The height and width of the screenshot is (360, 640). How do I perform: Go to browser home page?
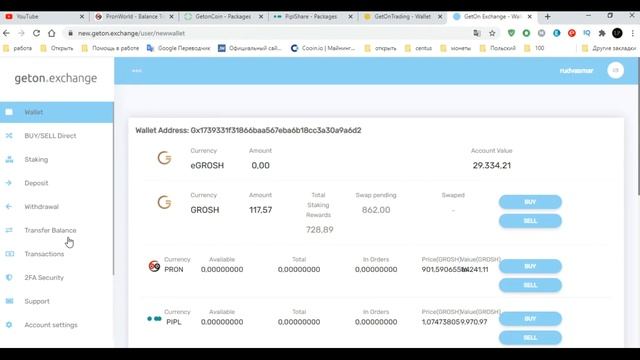[x=51, y=33]
